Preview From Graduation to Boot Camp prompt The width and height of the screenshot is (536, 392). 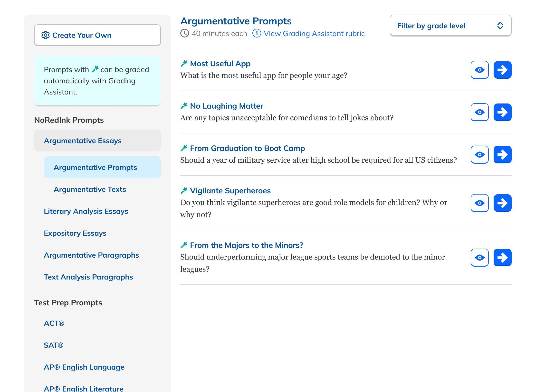pos(479,155)
